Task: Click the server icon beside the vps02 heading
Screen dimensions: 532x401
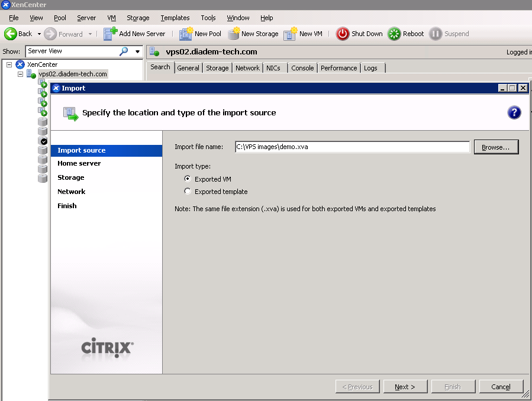Action: pyautogui.click(x=154, y=51)
